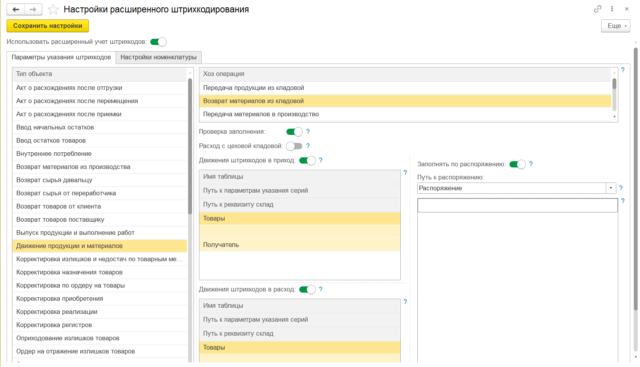
Task: Click the Распоряжение input field
Action: (x=511, y=188)
